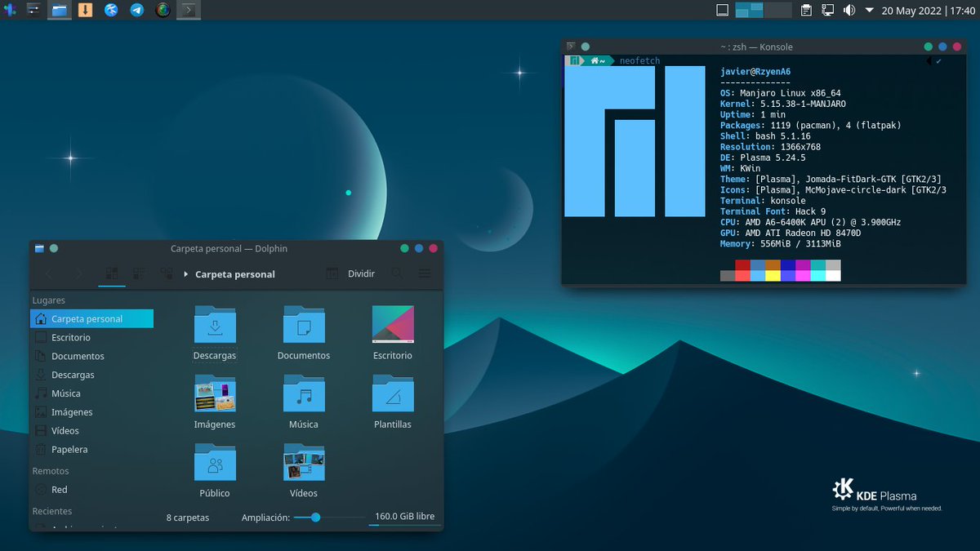Select the Dolphin file manager task in the panel
The width and height of the screenshot is (980, 551).
[60, 11]
